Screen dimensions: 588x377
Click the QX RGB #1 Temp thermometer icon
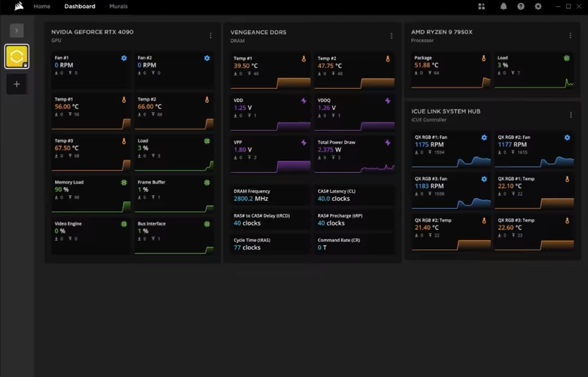point(567,180)
